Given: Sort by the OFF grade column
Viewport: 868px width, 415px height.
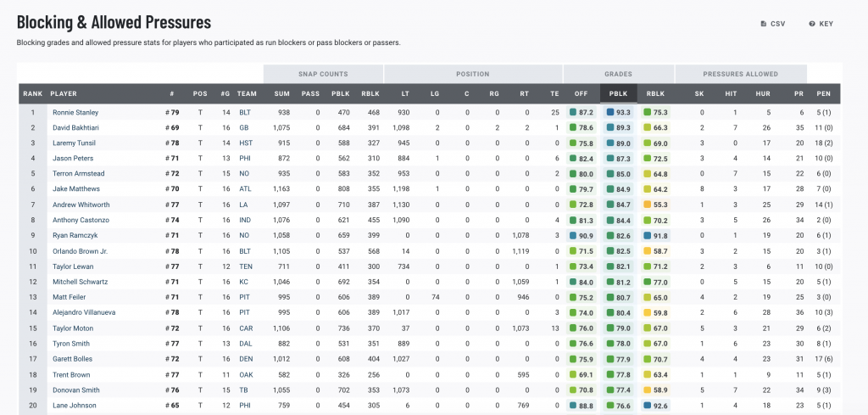Looking at the screenshot, I should tap(581, 93).
